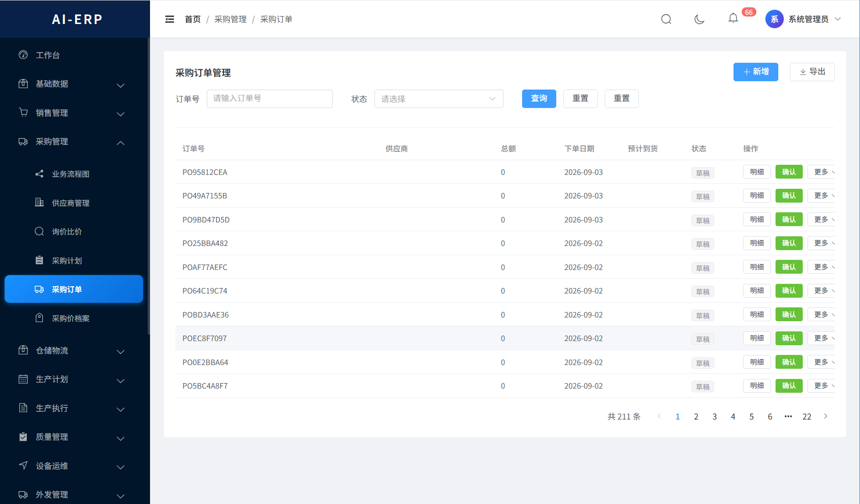Select the active 采购订单 menu item
The image size is (860, 504).
point(74,289)
